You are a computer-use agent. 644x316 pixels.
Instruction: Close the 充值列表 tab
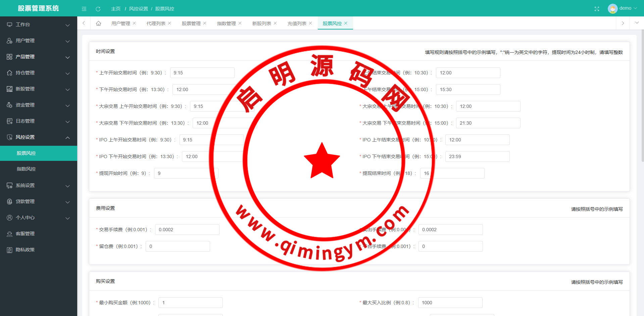click(310, 23)
